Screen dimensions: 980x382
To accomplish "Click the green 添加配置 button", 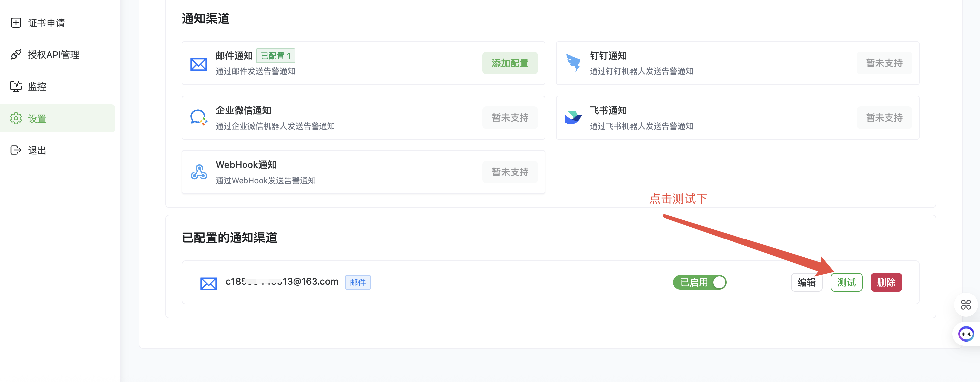I will coord(510,63).
